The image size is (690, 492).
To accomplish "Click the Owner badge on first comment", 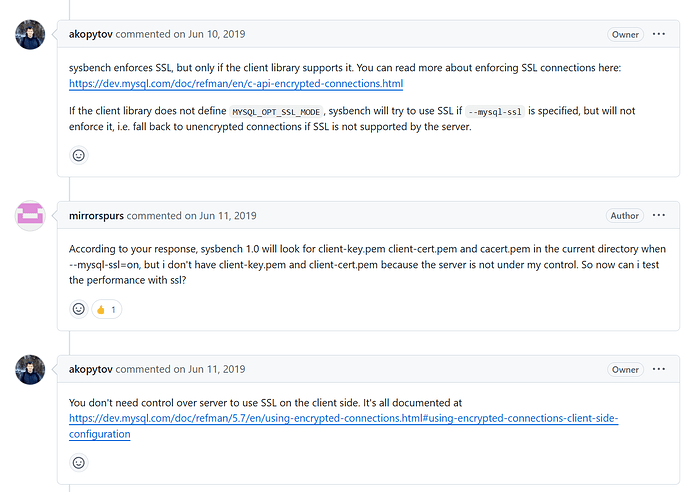I will pos(625,34).
